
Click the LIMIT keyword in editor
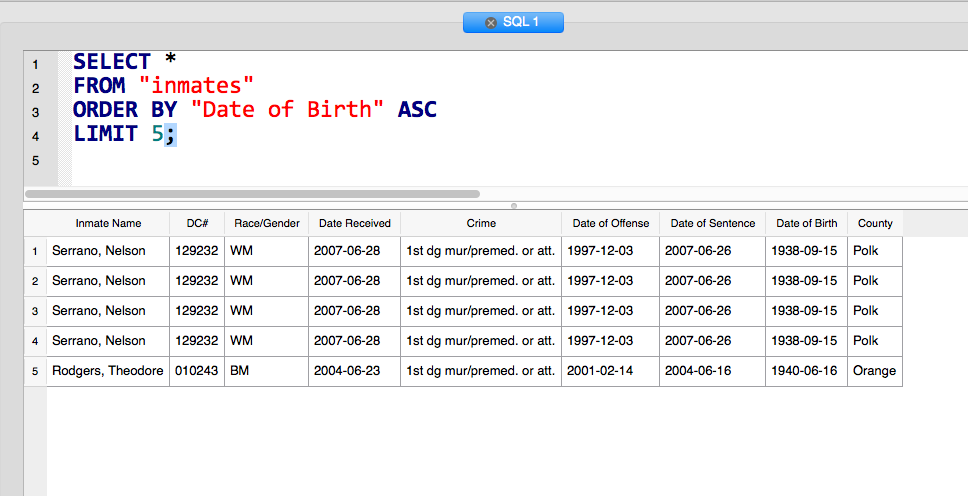[105, 133]
